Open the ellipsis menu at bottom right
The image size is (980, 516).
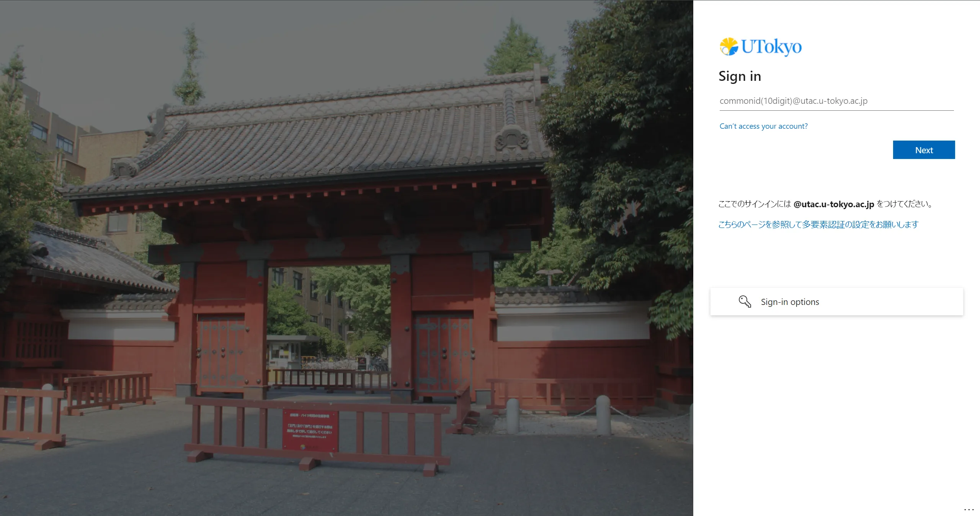[x=969, y=509]
